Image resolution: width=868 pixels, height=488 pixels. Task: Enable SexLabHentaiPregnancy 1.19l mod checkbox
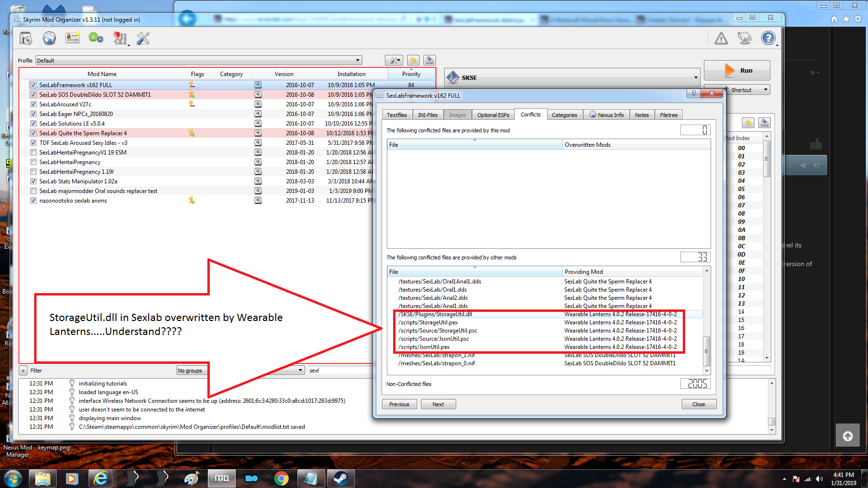tap(33, 171)
